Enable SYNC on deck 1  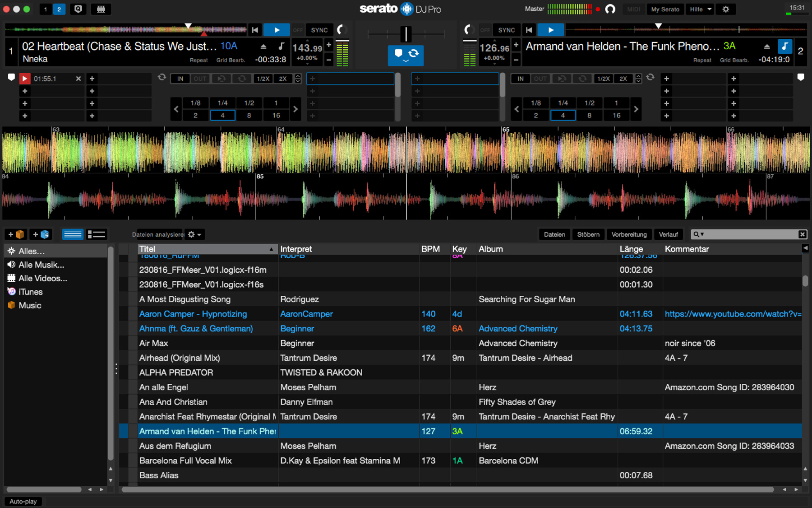coord(319,30)
